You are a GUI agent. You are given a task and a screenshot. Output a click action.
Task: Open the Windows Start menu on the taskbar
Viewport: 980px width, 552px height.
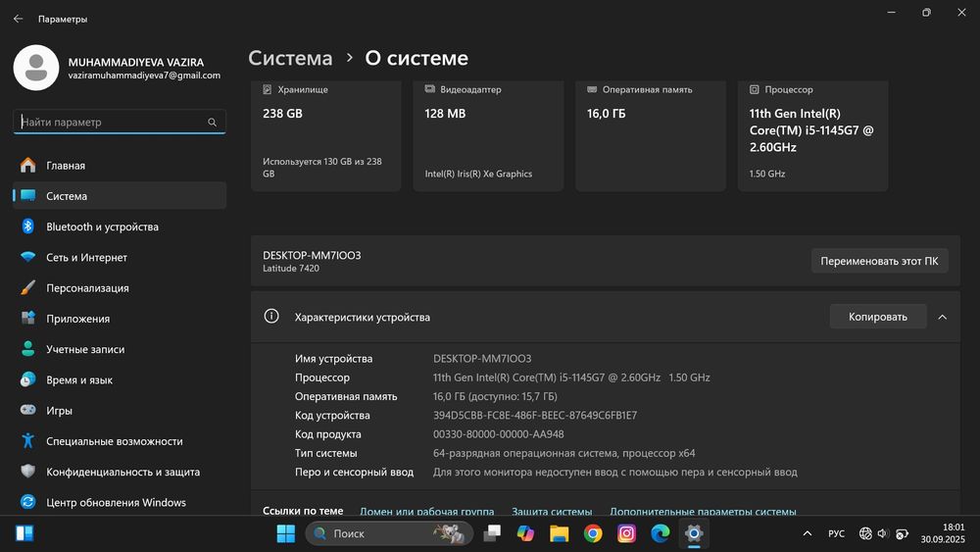285,533
